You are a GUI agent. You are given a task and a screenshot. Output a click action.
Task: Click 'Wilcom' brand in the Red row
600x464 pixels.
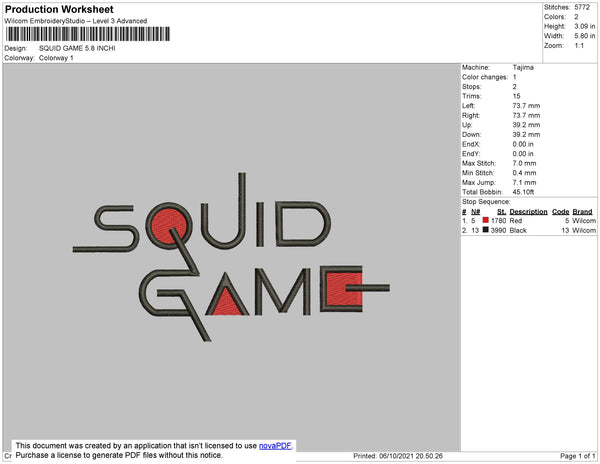coord(584,221)
